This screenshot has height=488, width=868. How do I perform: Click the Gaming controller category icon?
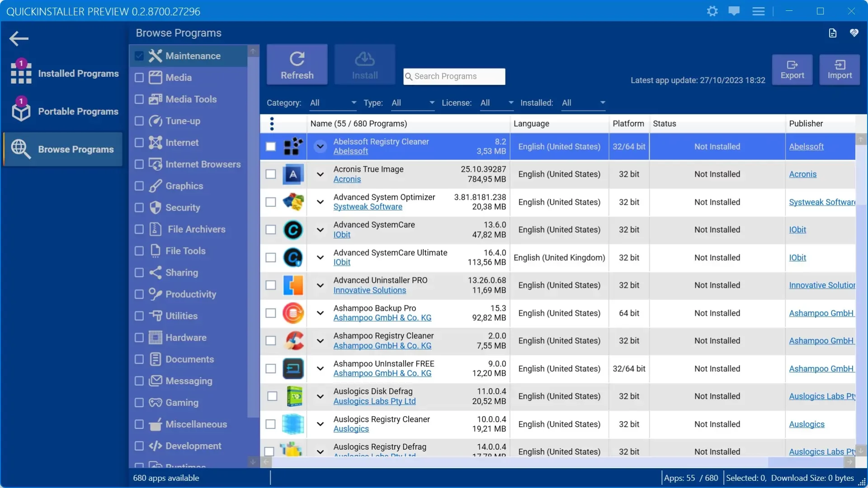click(155, 403)
